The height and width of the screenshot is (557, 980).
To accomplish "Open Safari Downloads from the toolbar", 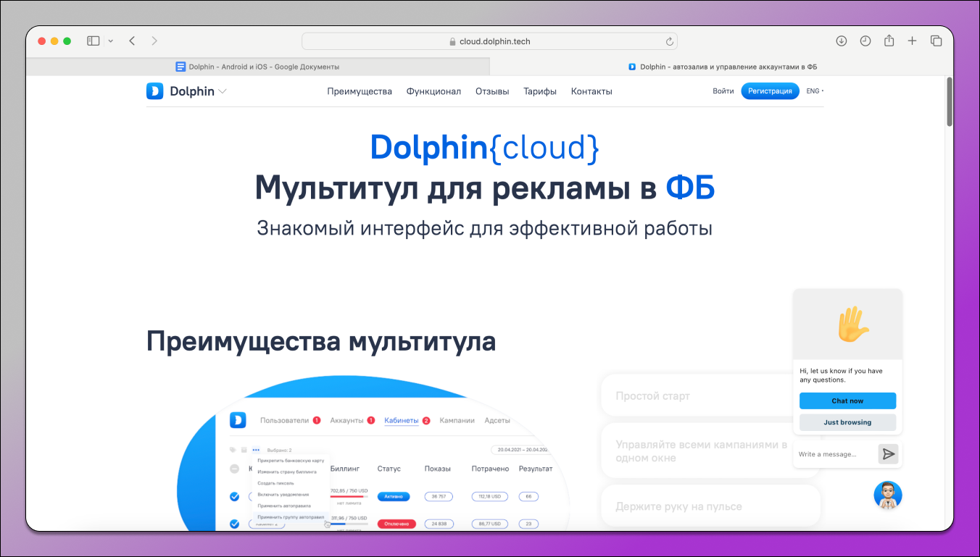I will (x=841, y=41).
